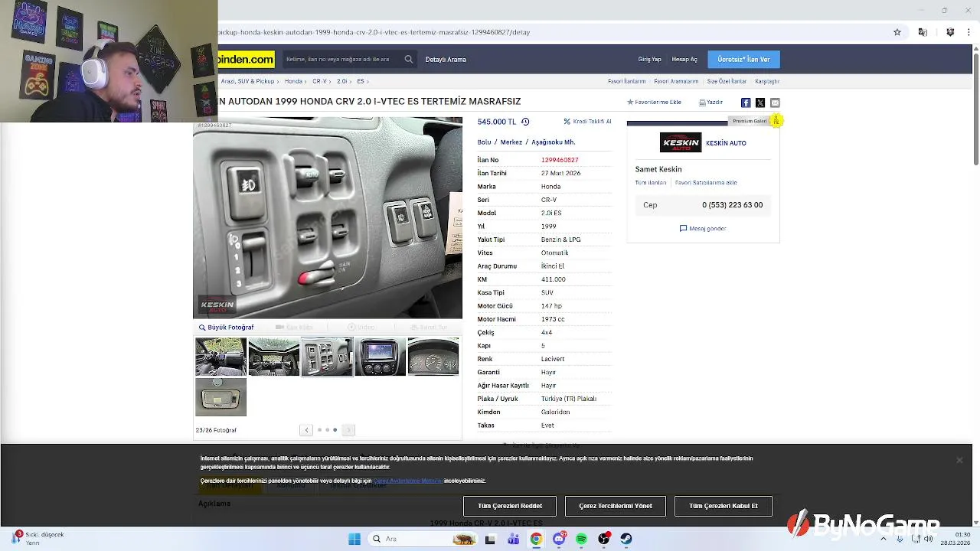Select the sunroof interior thumbnail
This screenshot has height=551, width=980.
click(274, 357)
